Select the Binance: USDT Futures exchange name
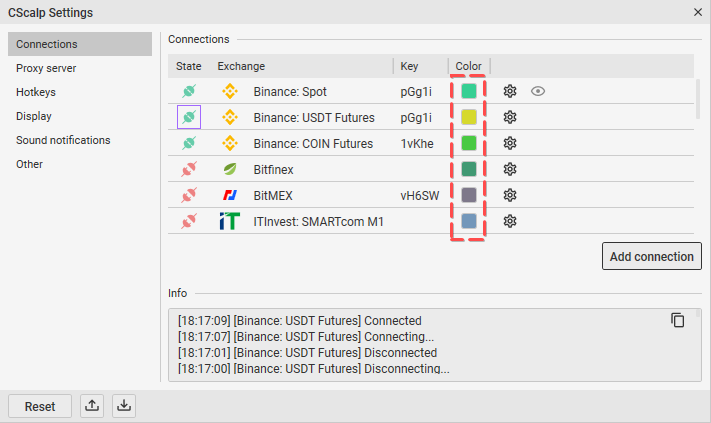711x423 pixels. coord(314,118)
